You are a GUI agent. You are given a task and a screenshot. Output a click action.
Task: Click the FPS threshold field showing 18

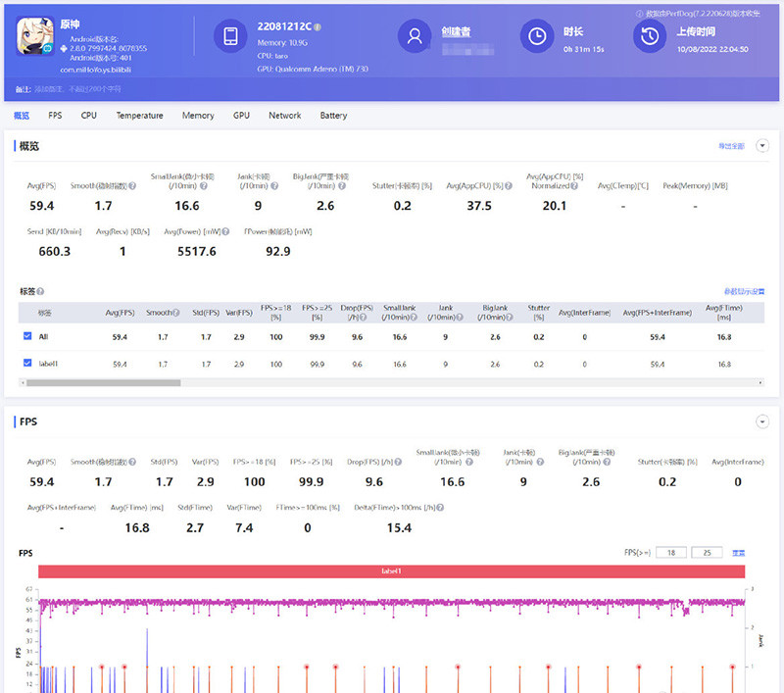[x=671, y=553]
